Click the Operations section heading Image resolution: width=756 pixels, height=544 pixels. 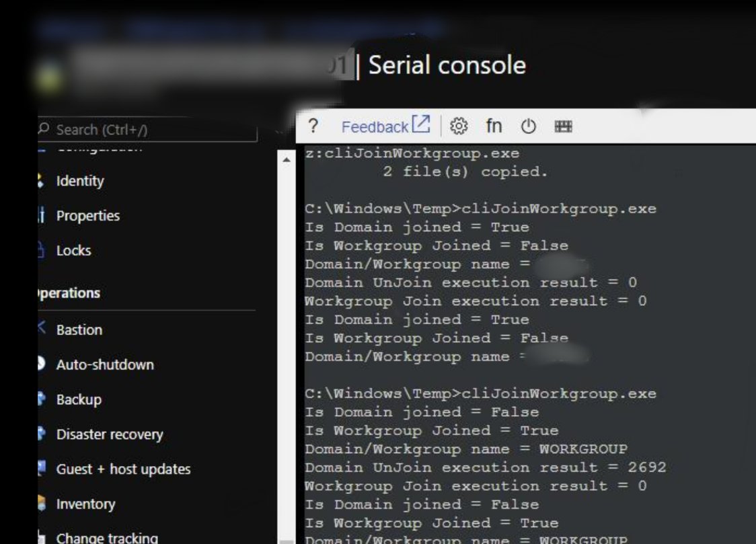[x=69, y=293]
